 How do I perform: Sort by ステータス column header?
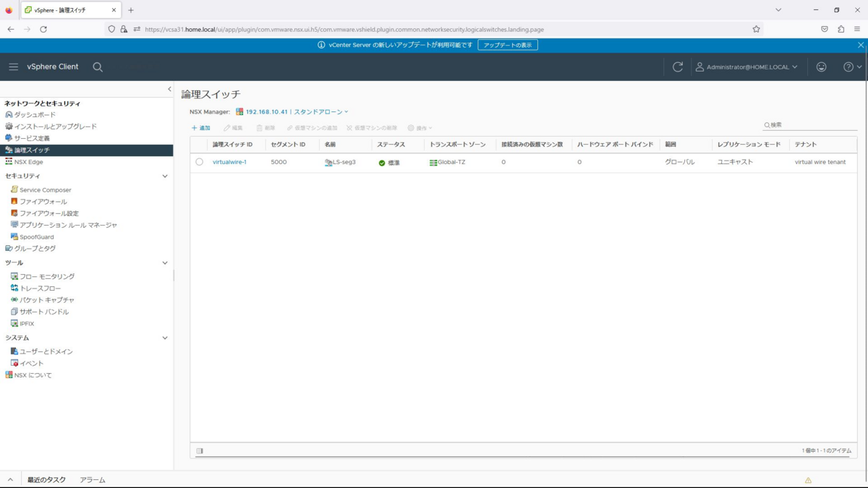391,145
